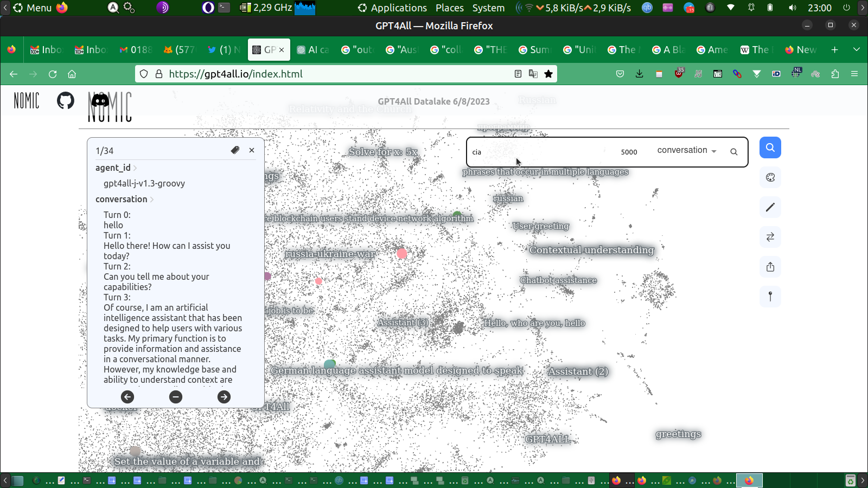Click the "russia-ukraine-war" map label
Screen dimensions: 868x488
pyautogui.click(x=330, y=254)
